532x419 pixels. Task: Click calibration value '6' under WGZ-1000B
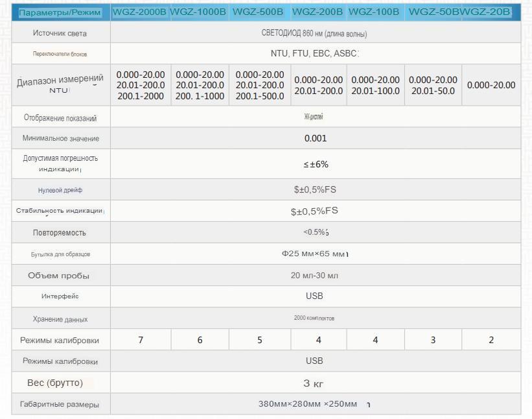coord(200,341)
